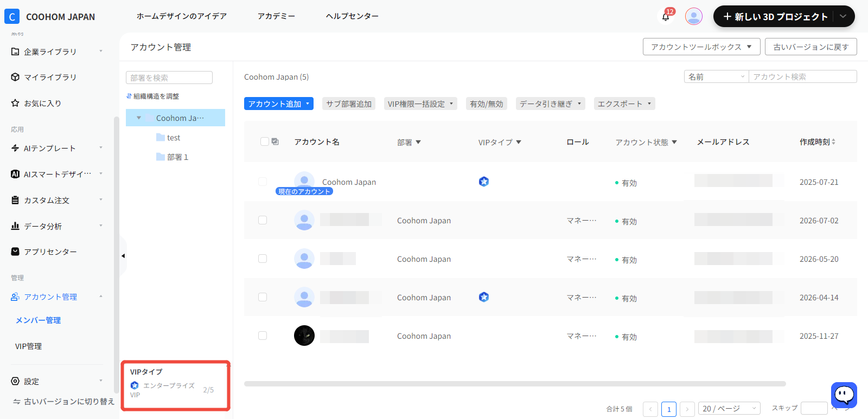The image size is (868, 419).
Task: Click the left sidebar vertical scrollbar
Action: 116,255
